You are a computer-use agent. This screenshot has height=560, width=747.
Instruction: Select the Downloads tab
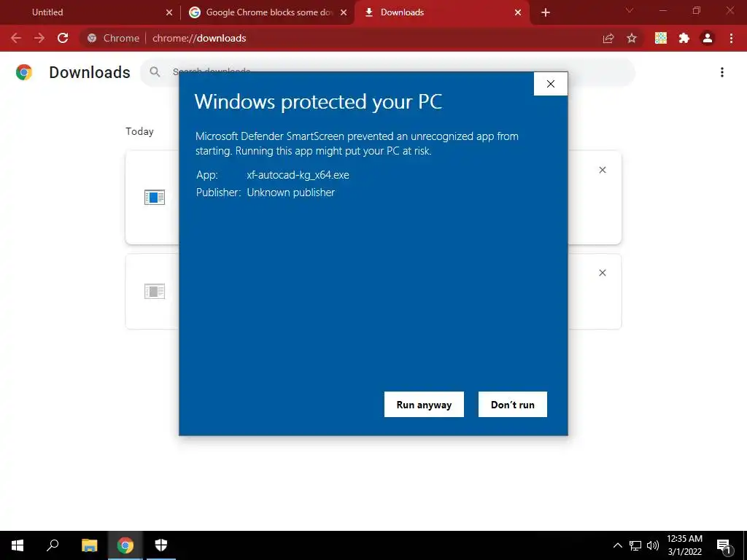441,12
